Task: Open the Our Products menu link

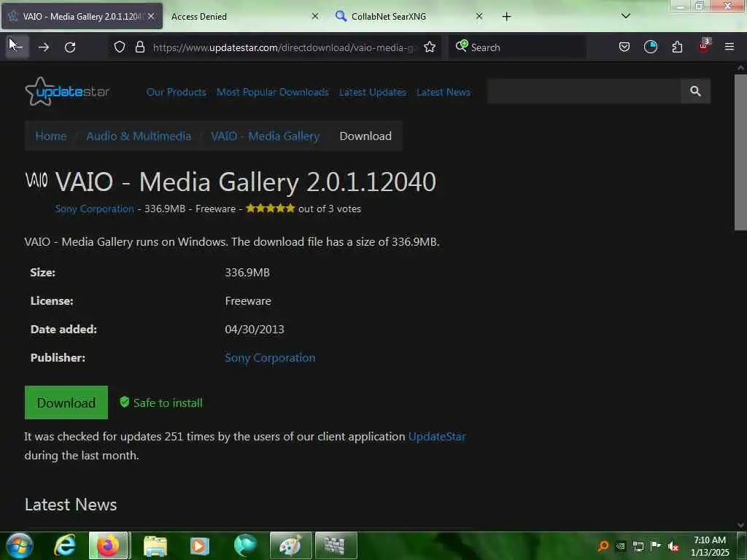Action: [177, 92]
